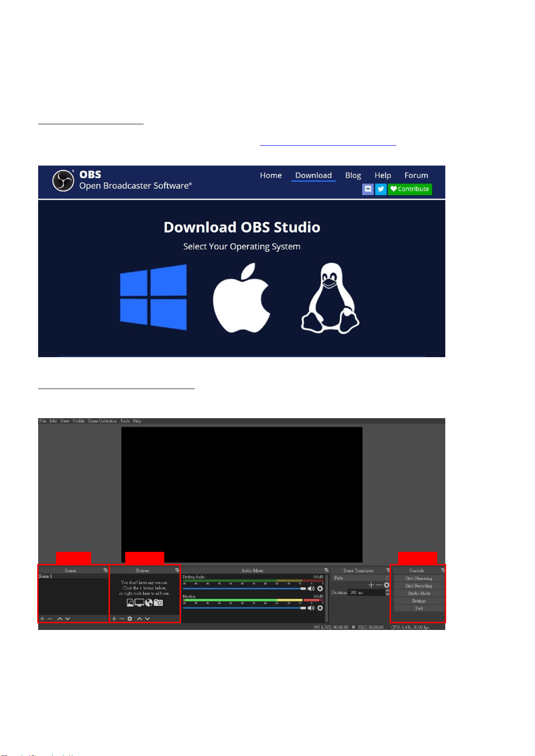Click the CPU: 1.4%, 30.00 fps status

tap(410, 627)
